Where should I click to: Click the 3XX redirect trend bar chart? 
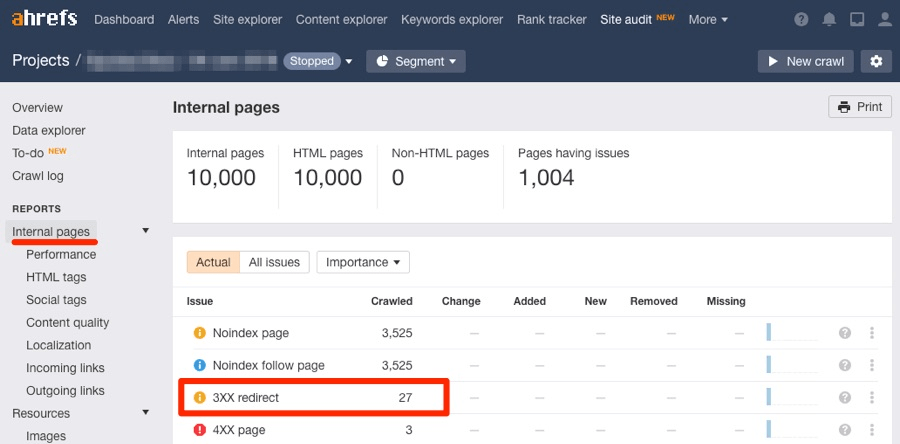coord(791,398)
